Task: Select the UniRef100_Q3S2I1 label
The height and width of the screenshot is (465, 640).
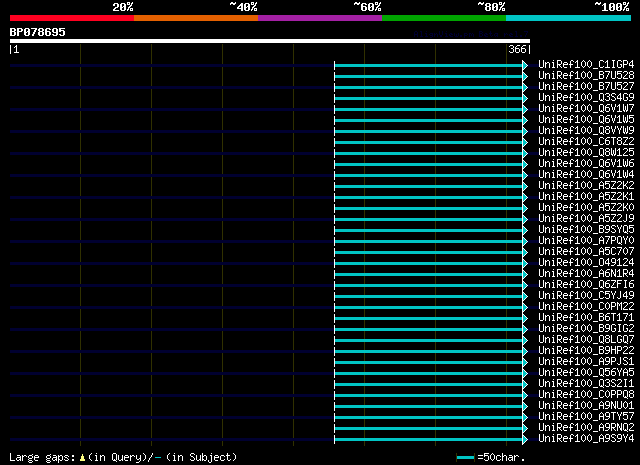Action: point(586,384)
